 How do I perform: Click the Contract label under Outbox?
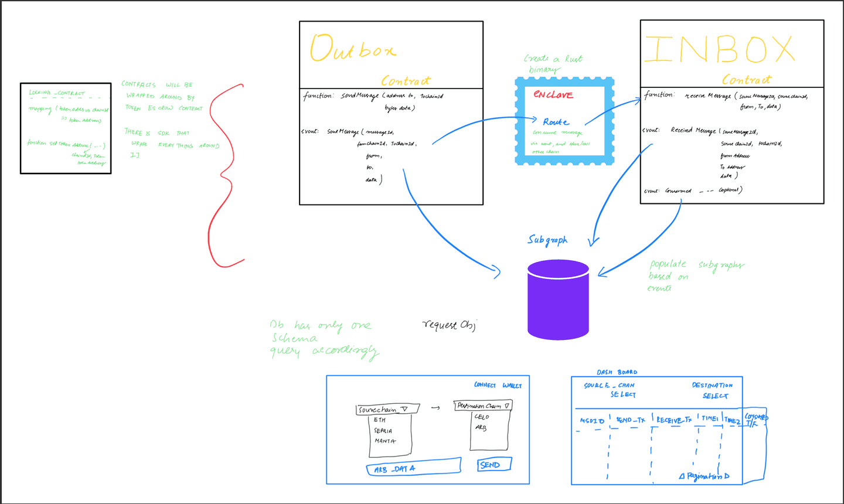(406, 81)
